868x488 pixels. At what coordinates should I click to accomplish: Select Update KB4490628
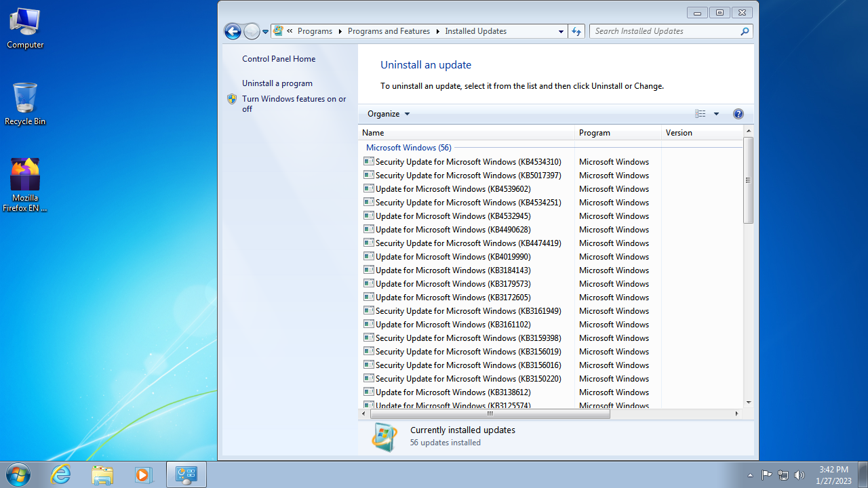coord(551,229)
